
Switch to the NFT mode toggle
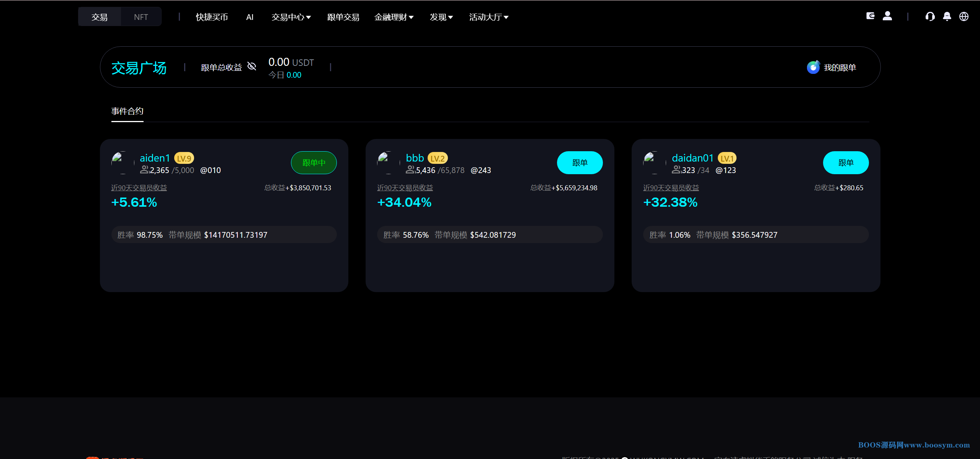tap(141, 17)
